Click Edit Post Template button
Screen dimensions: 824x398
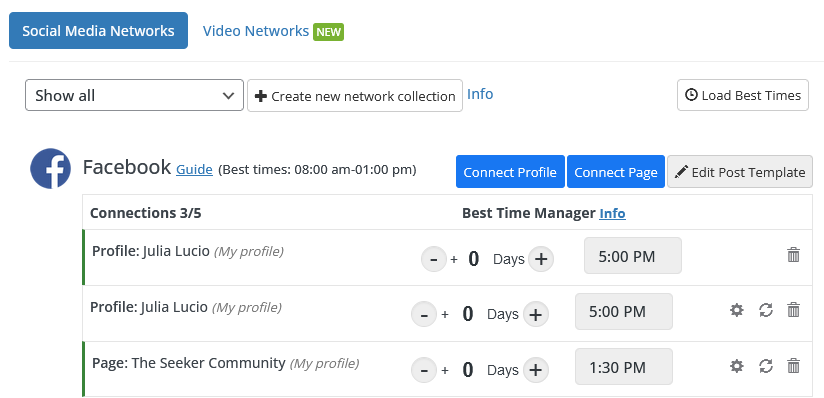[740, 172]
